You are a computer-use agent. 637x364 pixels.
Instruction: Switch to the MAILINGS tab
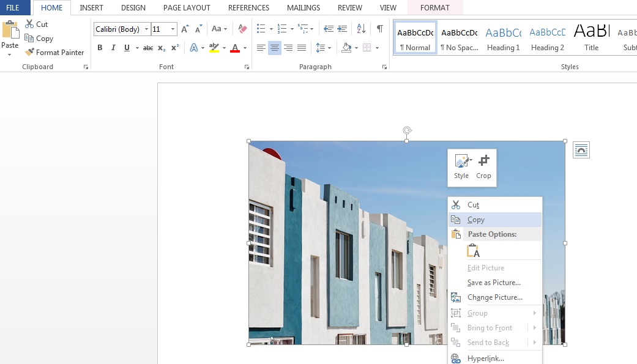[x=304, y=8]
